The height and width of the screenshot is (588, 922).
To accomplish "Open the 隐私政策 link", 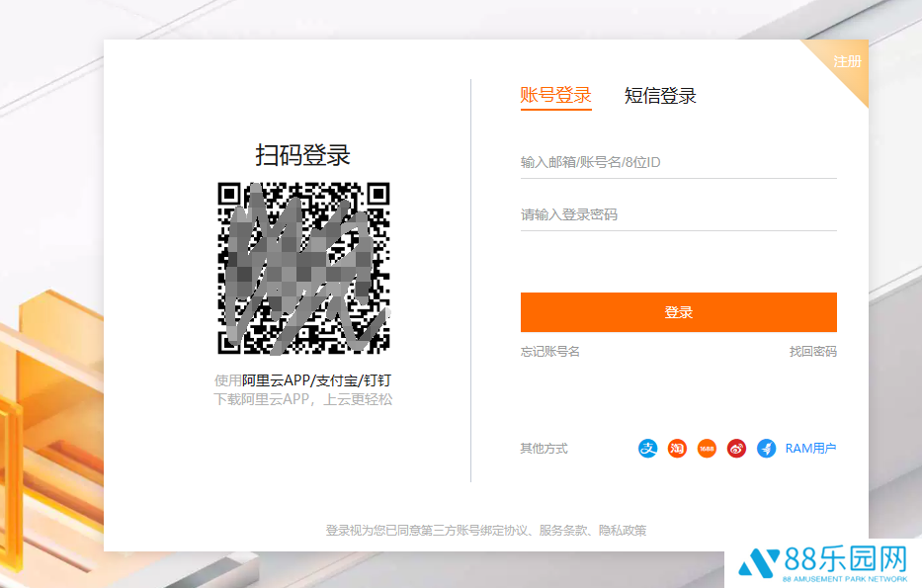I will [x=623, y=531].
